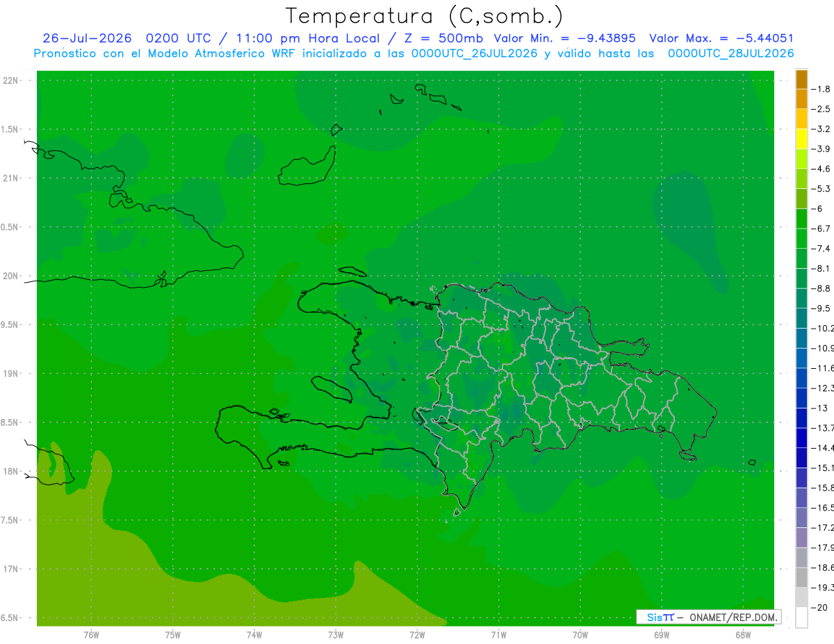The image size is (834, 644).
Task: Click the '70W' longitude label
Action: point(580,635)
